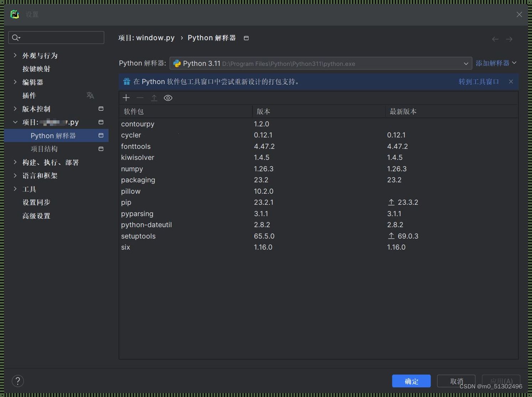Expand the 工具 section
Viewport: 532px width, 397px height.
click(x=15, y=189)
